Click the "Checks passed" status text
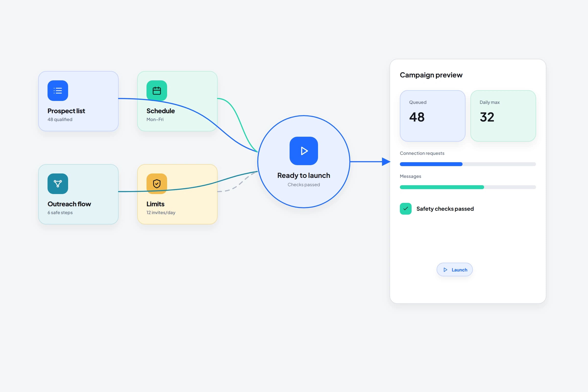Screen dimensions: 588x392 coord(304,184)
